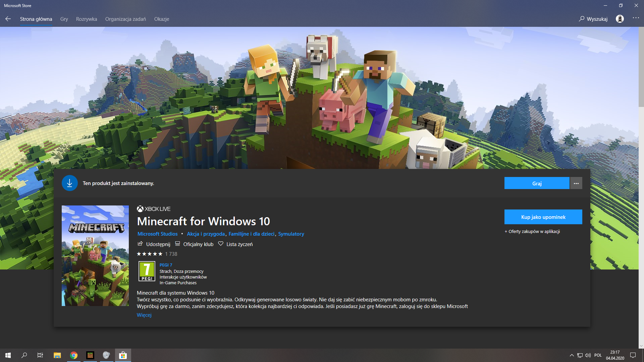
Task: Open the Microsoft Studios publisher link
Action: click(157, 234)
